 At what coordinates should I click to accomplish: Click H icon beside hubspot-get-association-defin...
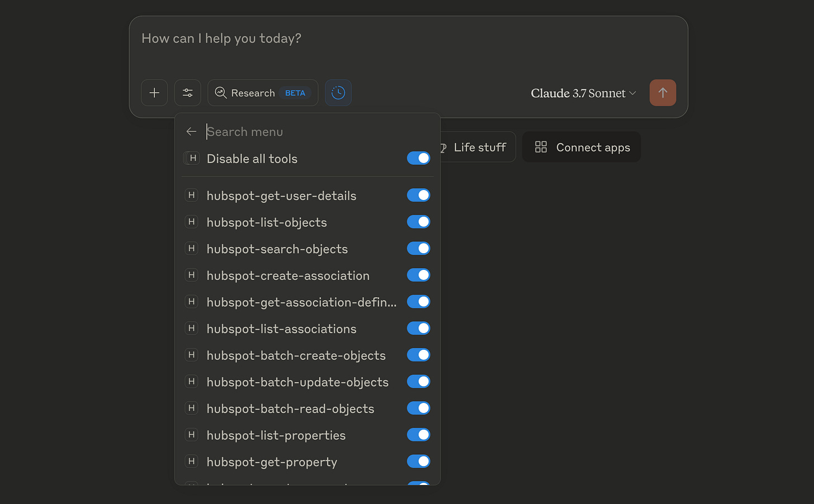pos(191,302)
